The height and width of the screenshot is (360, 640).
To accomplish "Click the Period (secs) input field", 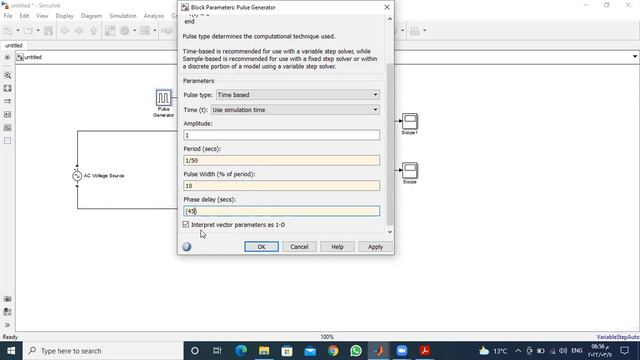I will pos(282,160).
